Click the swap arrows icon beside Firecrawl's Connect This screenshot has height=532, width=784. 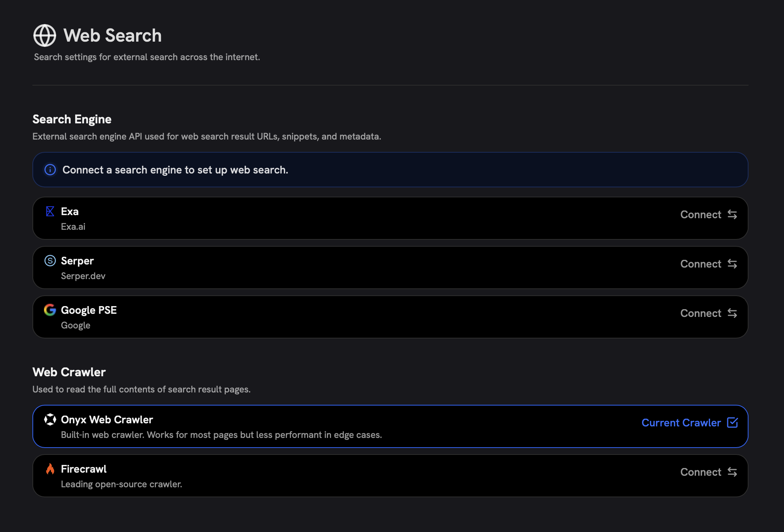pos(732,472)
